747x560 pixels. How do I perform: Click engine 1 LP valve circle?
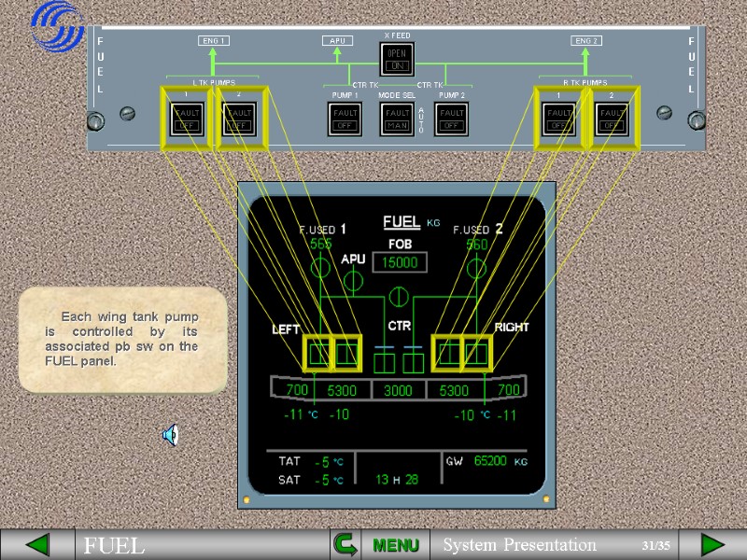[320, 268]
